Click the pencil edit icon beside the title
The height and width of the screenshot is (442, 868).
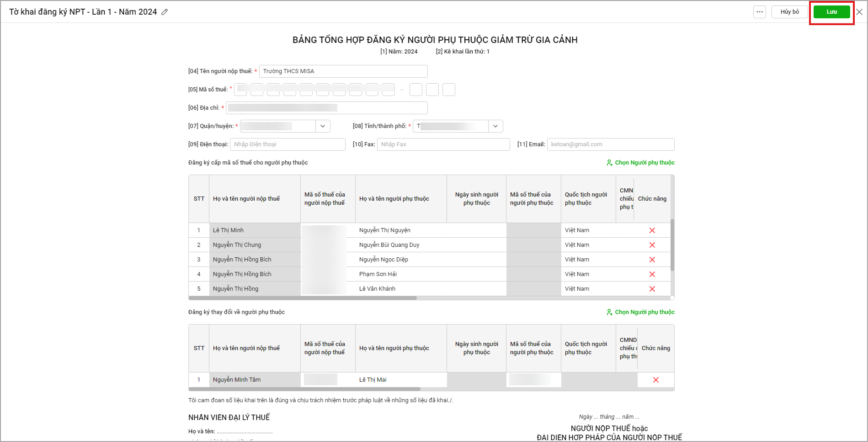point(165,12)
